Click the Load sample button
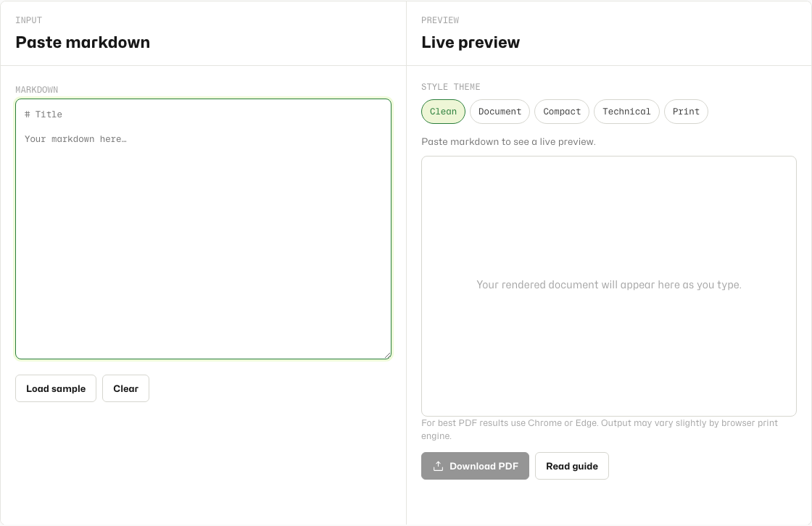 [x=56, y=388]
